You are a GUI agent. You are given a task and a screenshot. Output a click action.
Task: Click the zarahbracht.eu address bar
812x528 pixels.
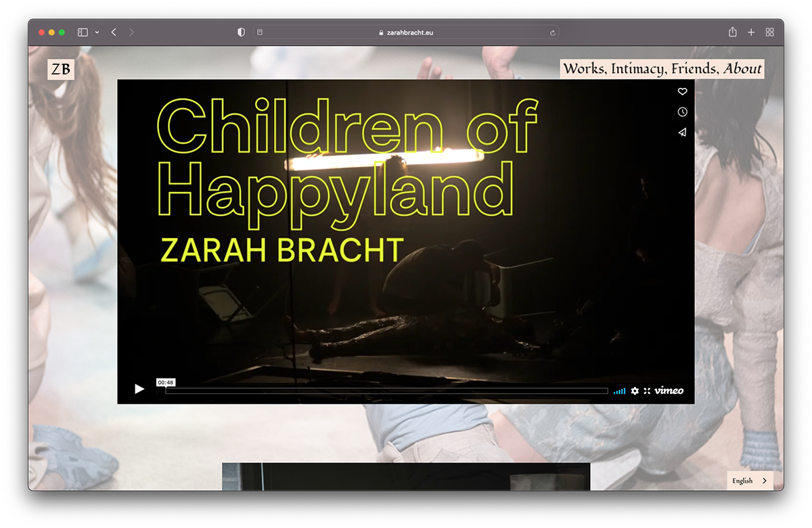pos(406,32)
